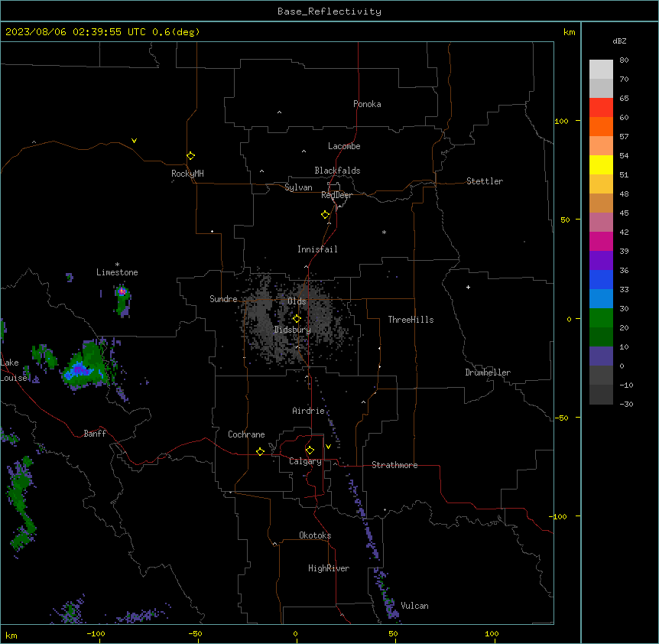The image size is (659, 644).
Task: Click the HighRiver town label
Action: 329,568
